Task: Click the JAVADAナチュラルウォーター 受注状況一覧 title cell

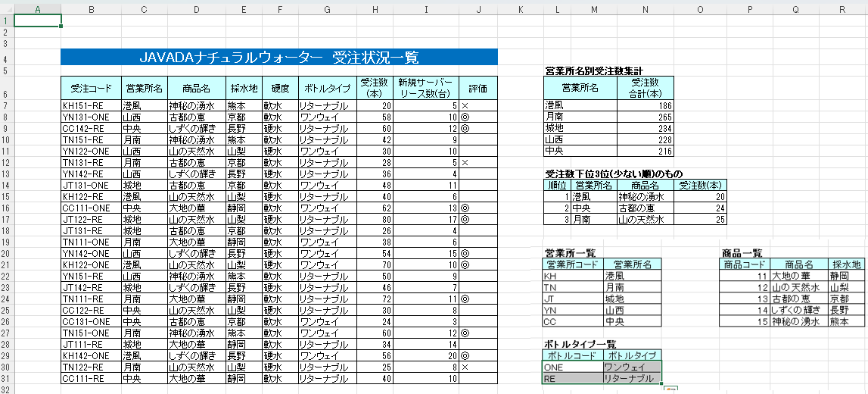Action: [279, 57]
